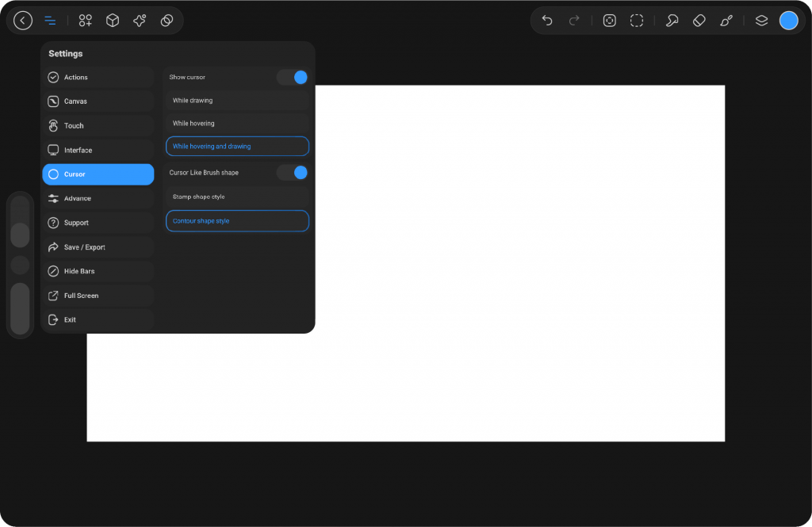
Task: Disable Cursor Like Brush shape switch
Action: tap(292, 172)
